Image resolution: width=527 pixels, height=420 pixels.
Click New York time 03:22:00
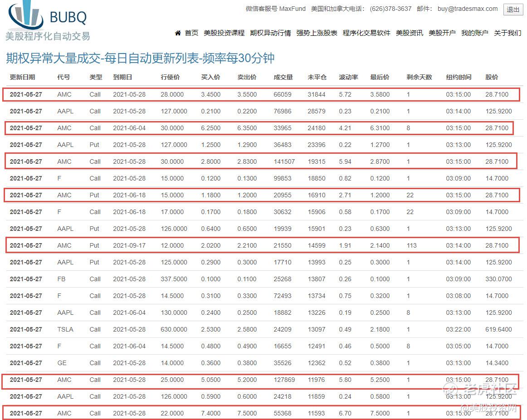pyautogui.click(x=459, y=329)
